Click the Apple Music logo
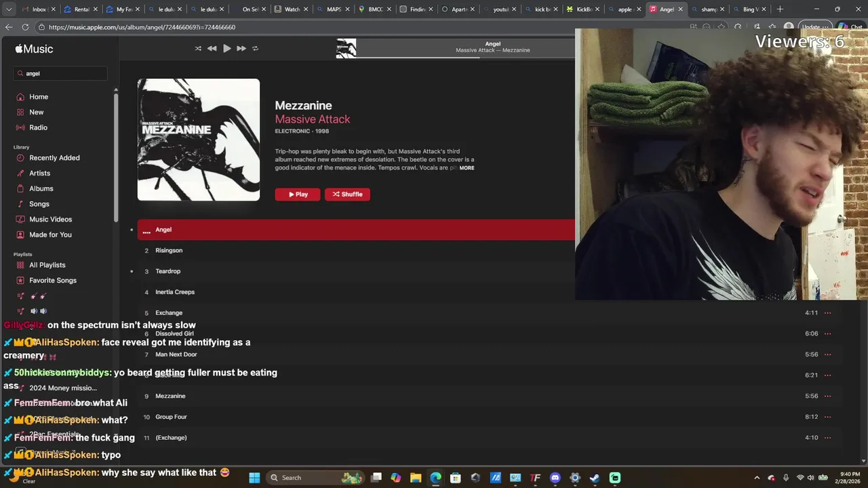The image size is (868, 488). (x=34, y=49)
